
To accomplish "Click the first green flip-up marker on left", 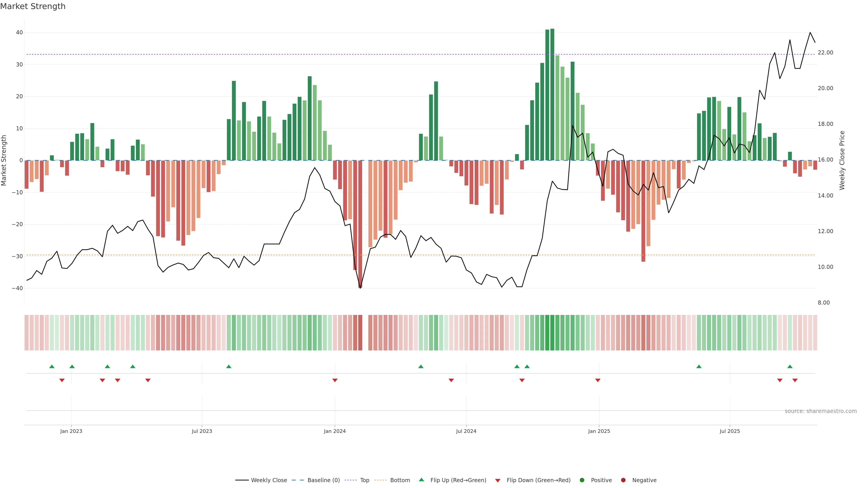I will [52, 366].
